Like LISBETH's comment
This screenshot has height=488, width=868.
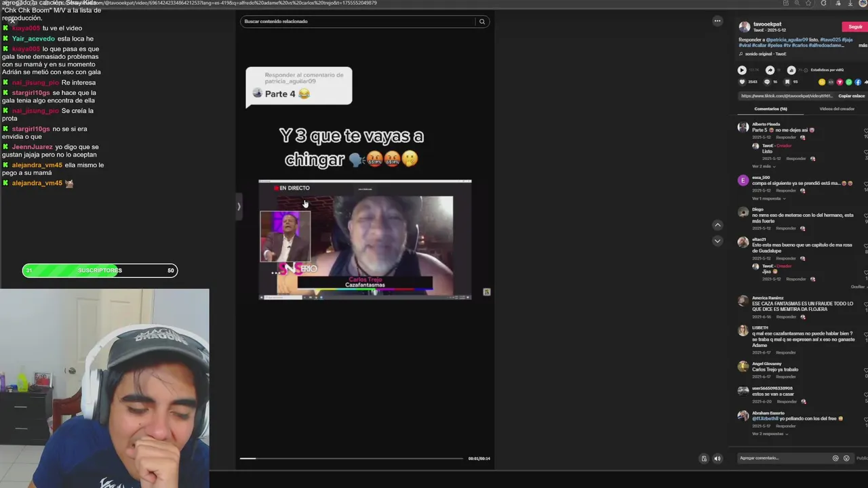pyautogui.click(x=866, y=333)
